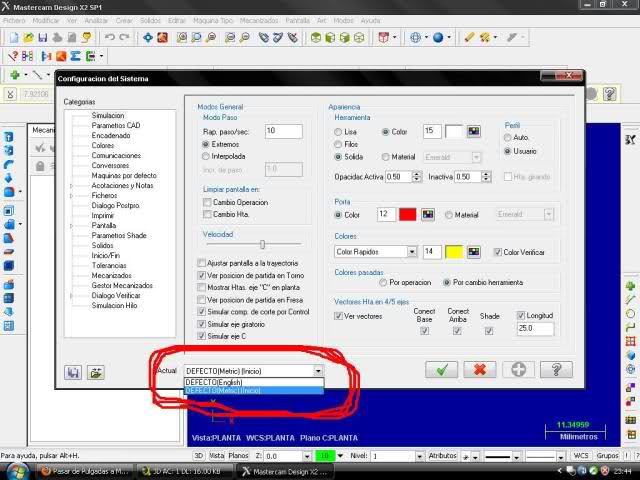
Task: Click the Rap. paso/sec input field
Action: pos(284,131)
